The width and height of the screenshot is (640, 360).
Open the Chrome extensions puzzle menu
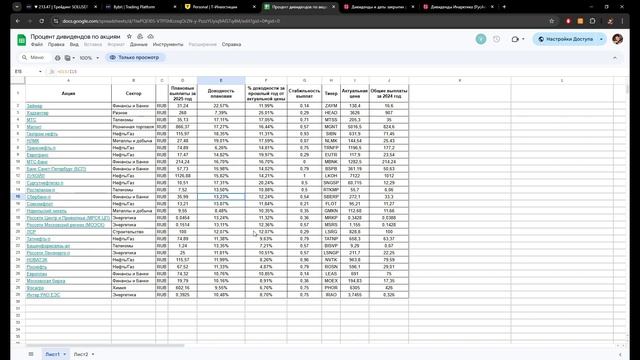click(x=592, y=21)
